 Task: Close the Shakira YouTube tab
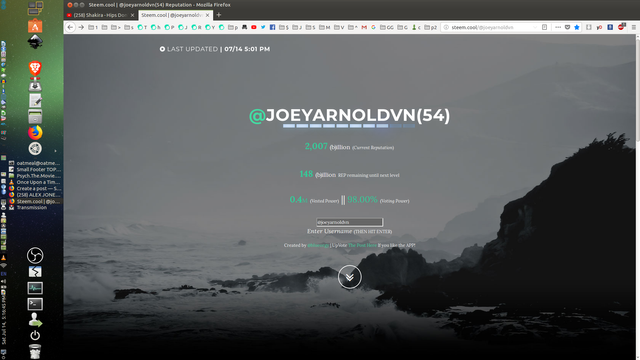[x=132, y=15]
